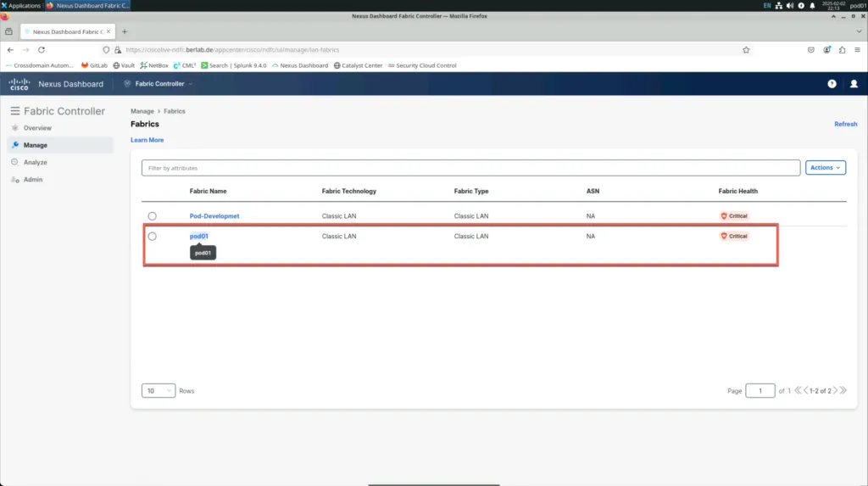Bookmark page with the star icon

pyautogui.click(x=746, y=50)
